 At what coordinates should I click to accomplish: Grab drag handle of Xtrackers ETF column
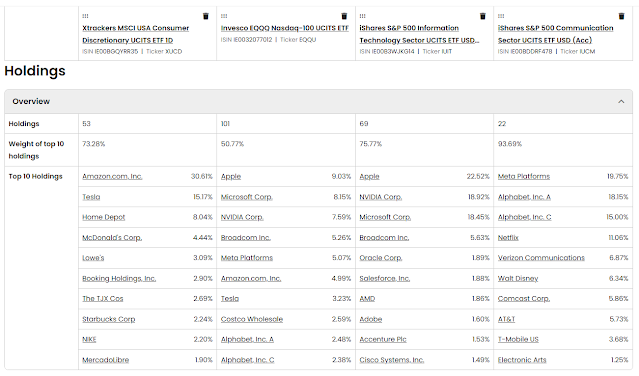[x=85, y=16]
